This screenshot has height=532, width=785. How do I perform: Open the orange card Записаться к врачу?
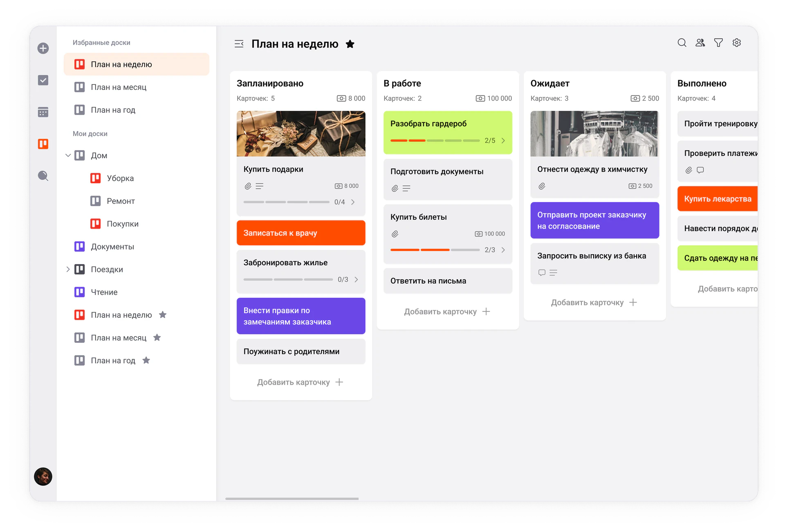tap(301, 233)
